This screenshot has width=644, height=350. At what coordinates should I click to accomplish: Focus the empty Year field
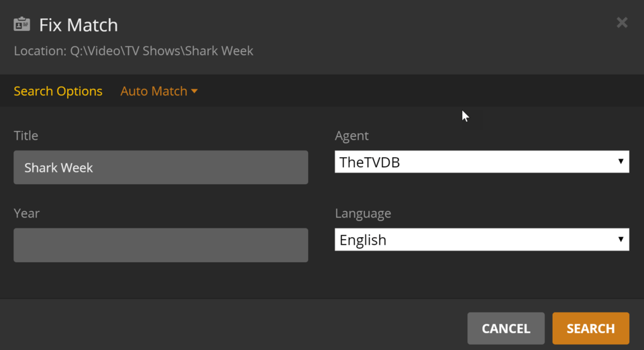pos(160,245)
